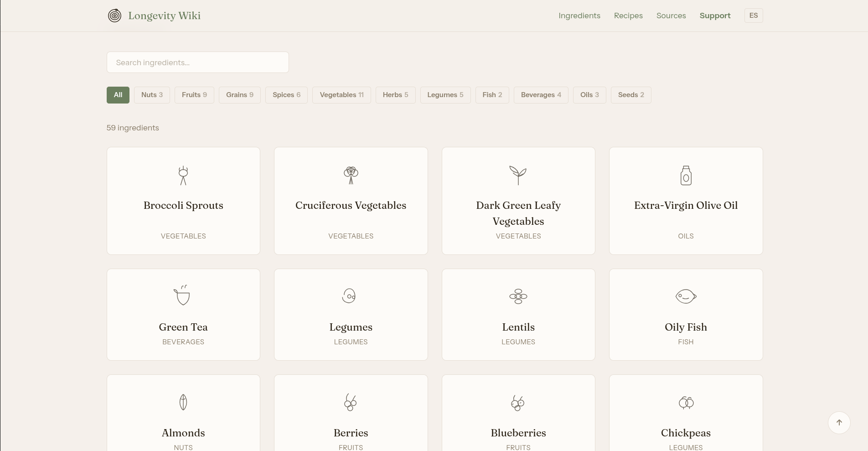Screen dimensions: 868x451
Task: Open the Recipes page in navigation
Action: click(x=628, y=16)
